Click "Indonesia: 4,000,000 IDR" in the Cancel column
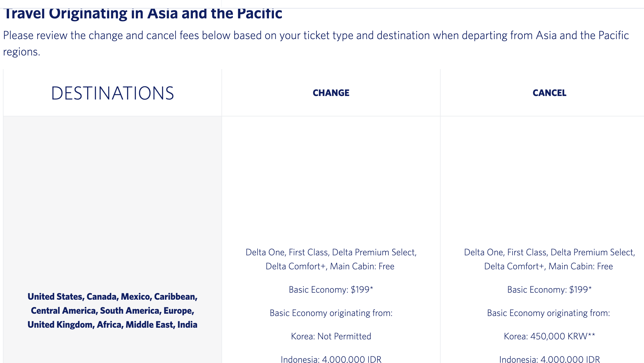The height and width of the screenshot is (363, 644). click(x=549, y=359)
